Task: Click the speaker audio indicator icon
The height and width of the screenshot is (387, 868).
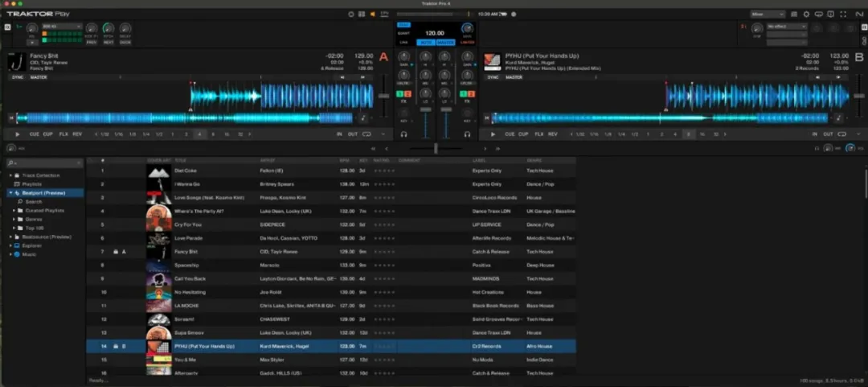Action: pyautogui.click(x=373, y=14)
